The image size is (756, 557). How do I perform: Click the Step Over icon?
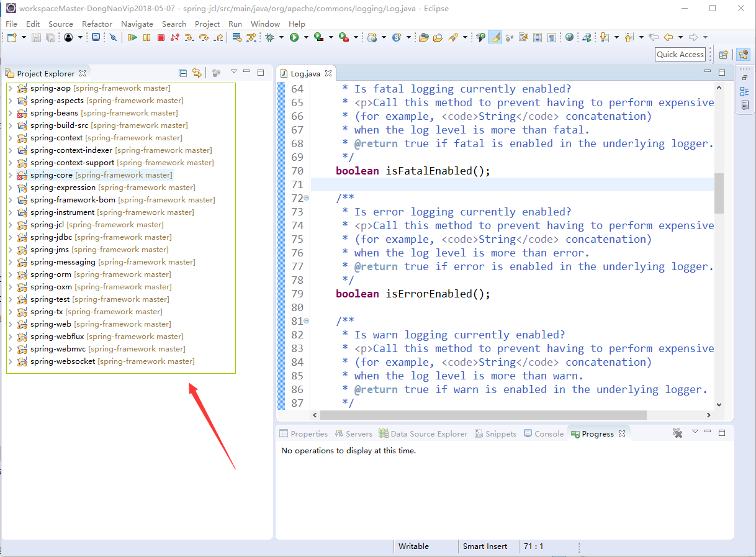204,37
